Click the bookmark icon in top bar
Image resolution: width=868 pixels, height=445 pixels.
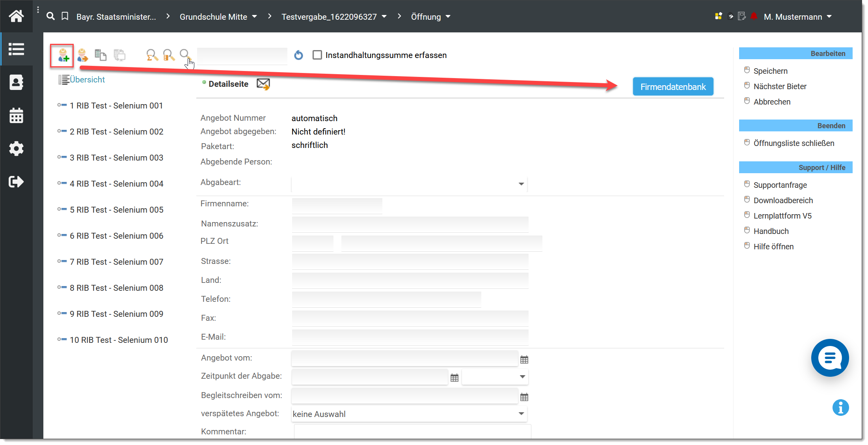[x=65, y=16]
